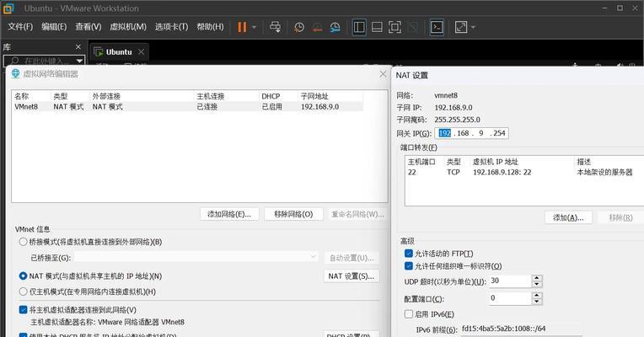Click the VMware Workstation logo in title bar

8,8
